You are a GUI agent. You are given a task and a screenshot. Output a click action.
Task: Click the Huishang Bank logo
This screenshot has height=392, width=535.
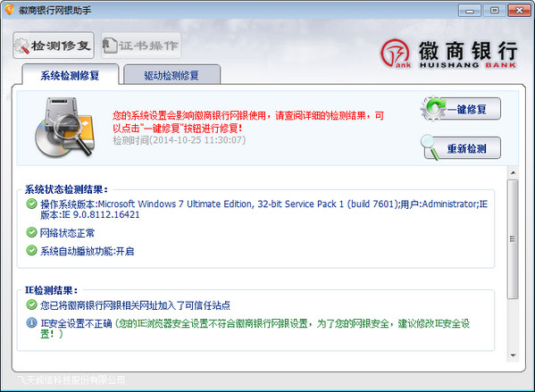coord(449,54)
